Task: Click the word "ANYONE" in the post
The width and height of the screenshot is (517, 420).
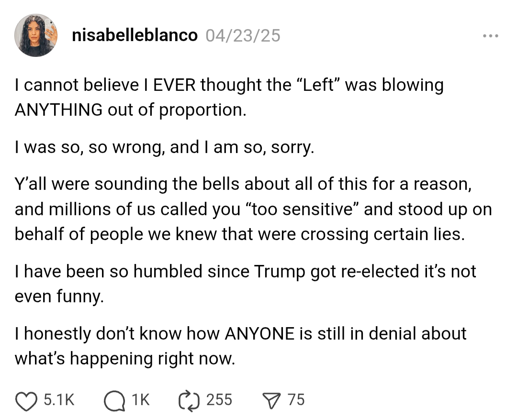Action: [259, 333]
